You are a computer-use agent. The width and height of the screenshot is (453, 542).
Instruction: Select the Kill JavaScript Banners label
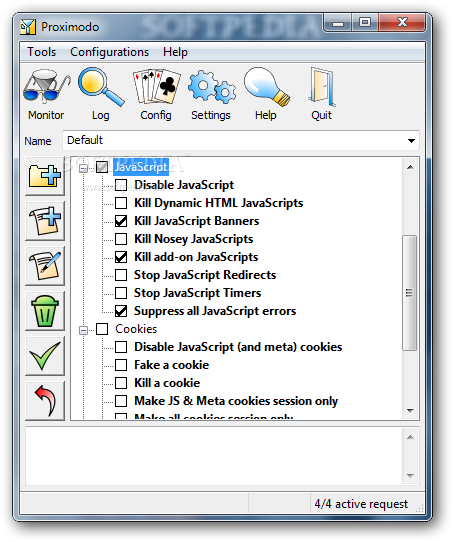tap(197, 221)
